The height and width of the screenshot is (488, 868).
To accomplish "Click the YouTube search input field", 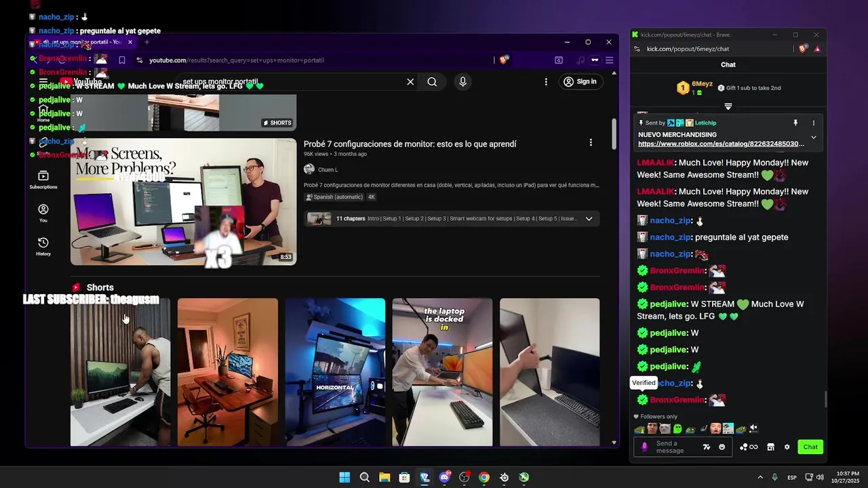I will pyautogui.click(x=292, y=81).
